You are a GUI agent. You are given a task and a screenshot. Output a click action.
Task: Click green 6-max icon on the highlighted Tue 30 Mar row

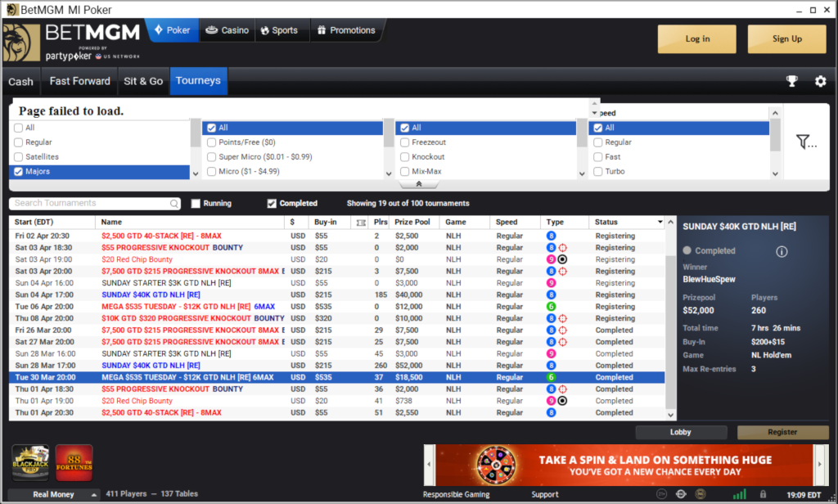(551, 377)
